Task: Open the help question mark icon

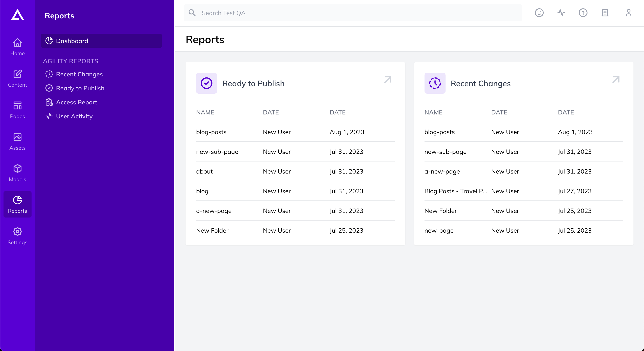Action: pyautogui.click(x=583, y=13)
